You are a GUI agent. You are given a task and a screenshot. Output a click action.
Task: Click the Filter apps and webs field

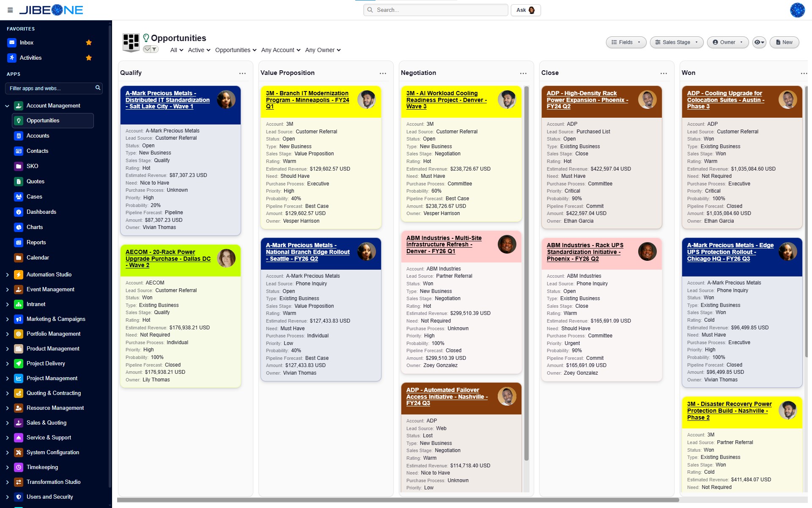pyautogui.click(x=54, y=88)
